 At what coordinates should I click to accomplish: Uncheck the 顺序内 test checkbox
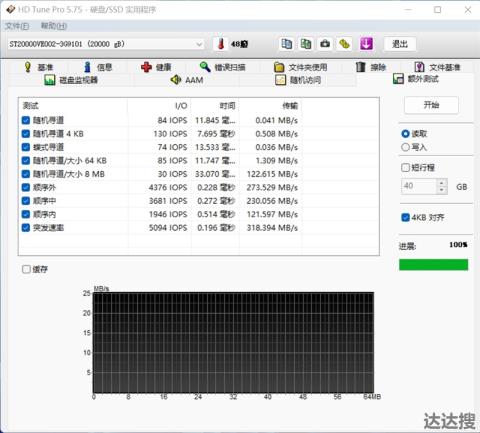tap(26, 214)
